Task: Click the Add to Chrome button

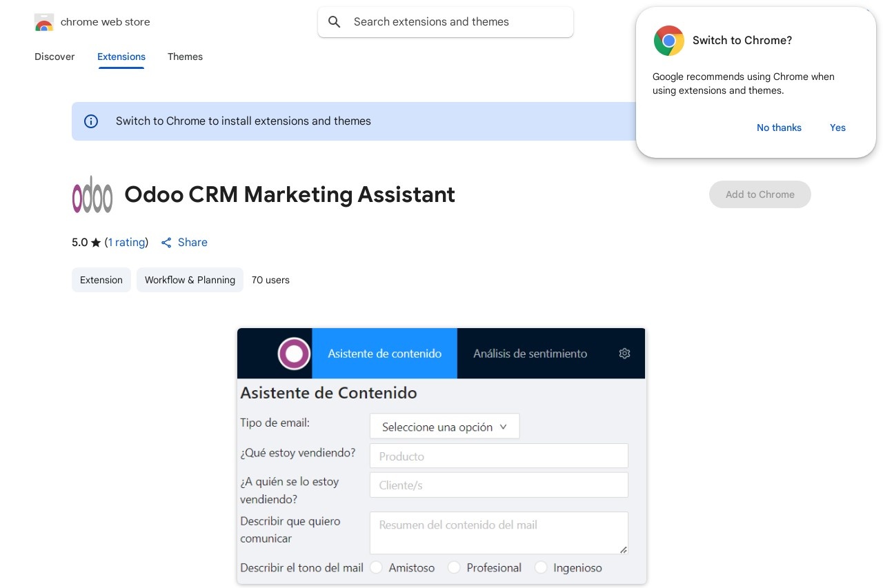Action: click(760, 194)
